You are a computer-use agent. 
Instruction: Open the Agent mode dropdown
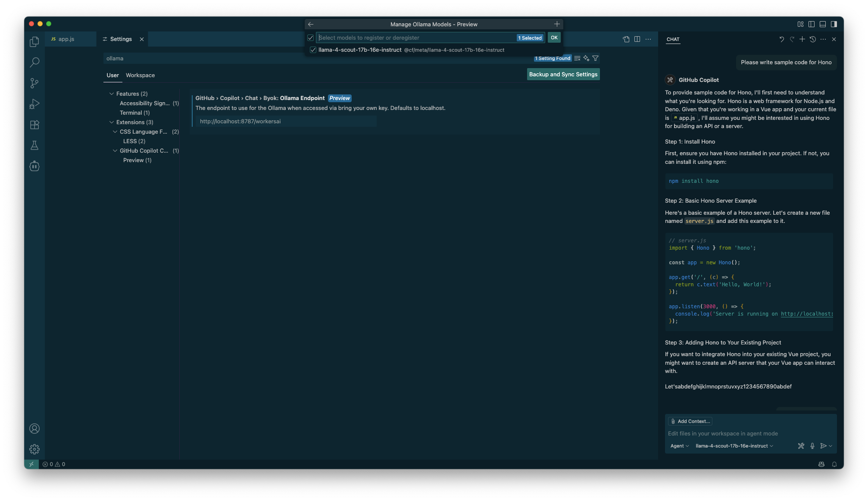tap(679, 446)
